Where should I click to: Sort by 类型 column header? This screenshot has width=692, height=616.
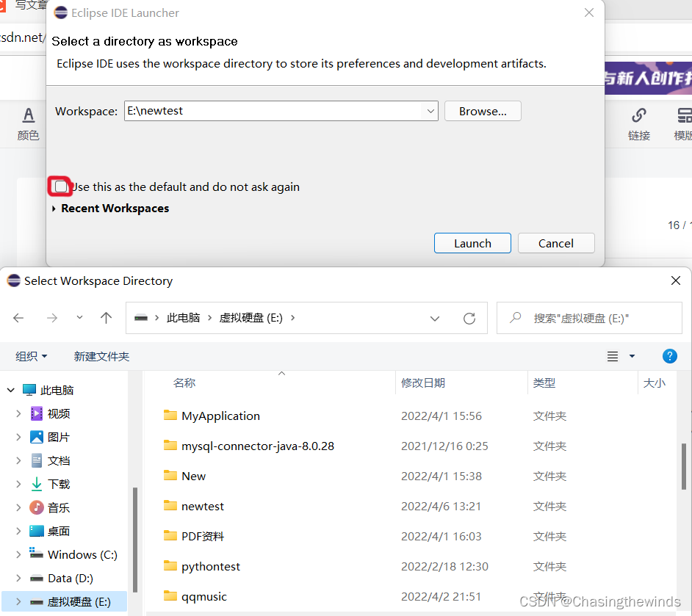click(x=544, y=383)
